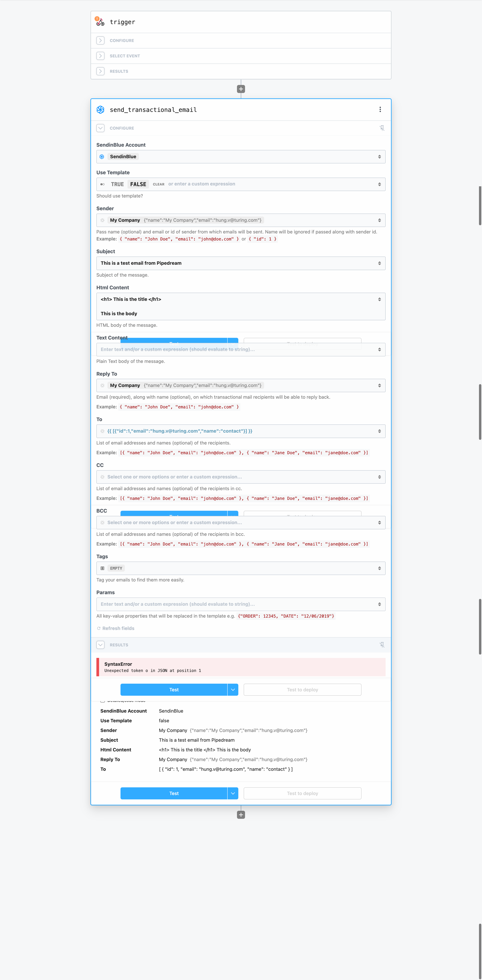Click the small toggle switch in Use Template row
Screen dimensions: 482x980
[102, 184]
